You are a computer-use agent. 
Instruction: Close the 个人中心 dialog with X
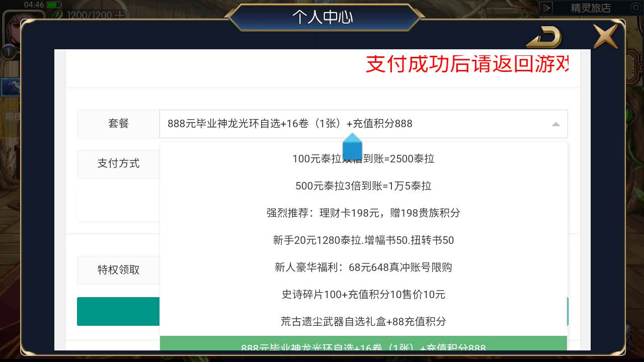click(605, 36)
